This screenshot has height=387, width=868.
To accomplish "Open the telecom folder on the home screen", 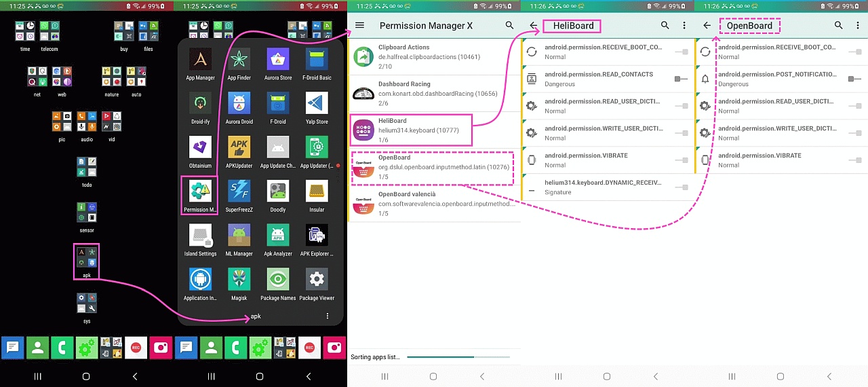I will [x=50, y=31].
